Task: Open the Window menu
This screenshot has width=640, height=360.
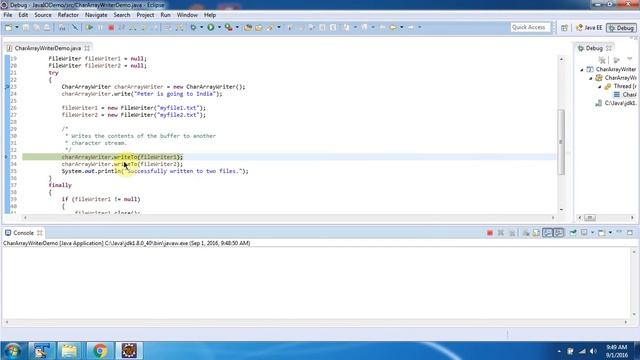Action: pyautogui.click(x=187, y=15)
